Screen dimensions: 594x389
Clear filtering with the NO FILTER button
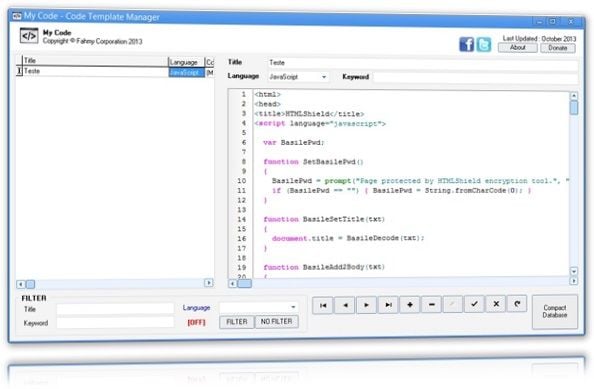click(277, 321)
